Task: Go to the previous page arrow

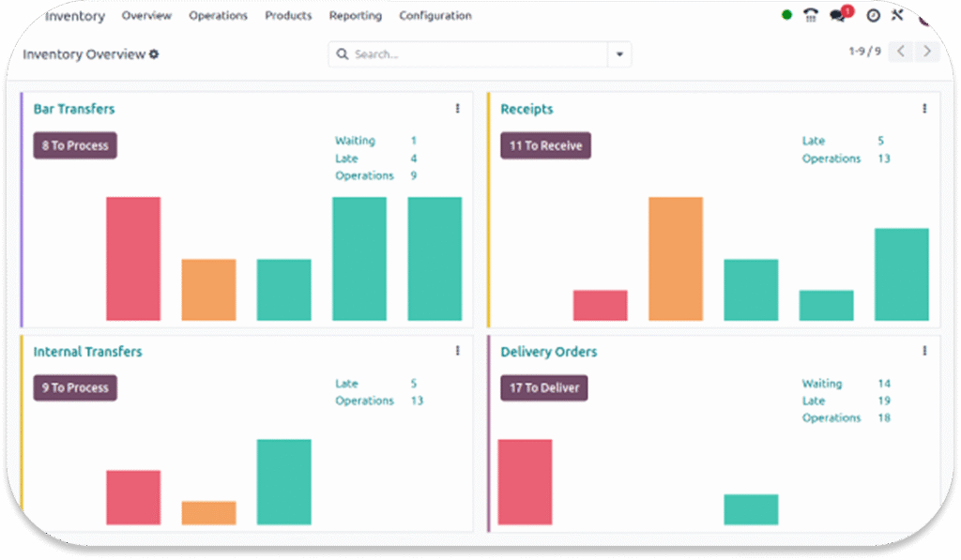Action: pos(901,52)
